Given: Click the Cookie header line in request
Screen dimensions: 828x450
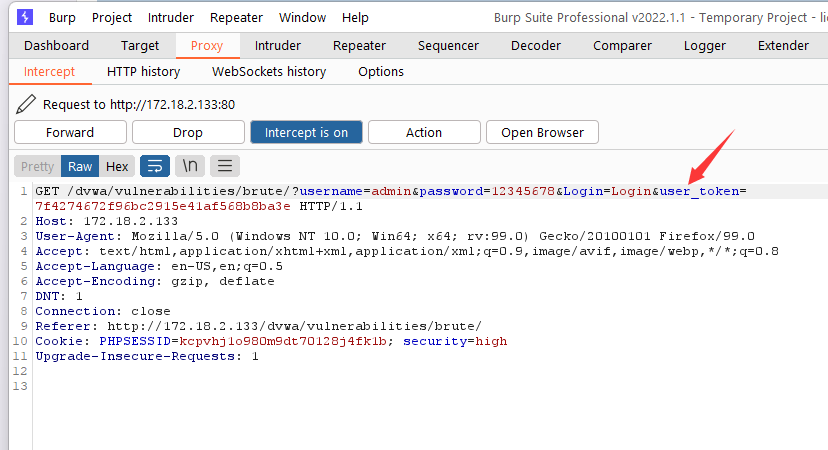Looking at the screenshot, I should 270,341.
